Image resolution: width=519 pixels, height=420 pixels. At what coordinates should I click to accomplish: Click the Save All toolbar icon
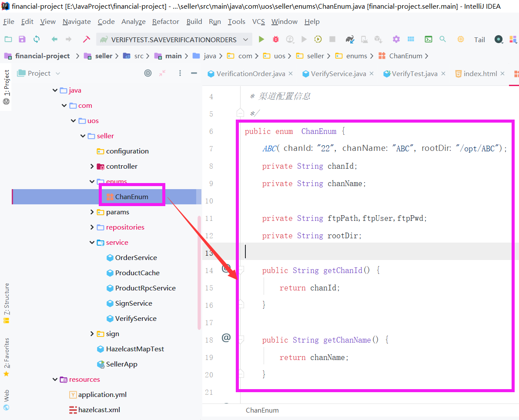(x=22, y=39)
